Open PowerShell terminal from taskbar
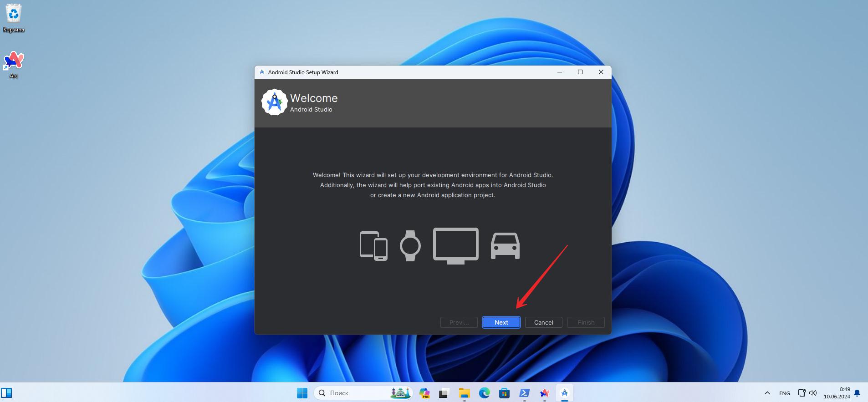868x402 pixels. (524, 393)
